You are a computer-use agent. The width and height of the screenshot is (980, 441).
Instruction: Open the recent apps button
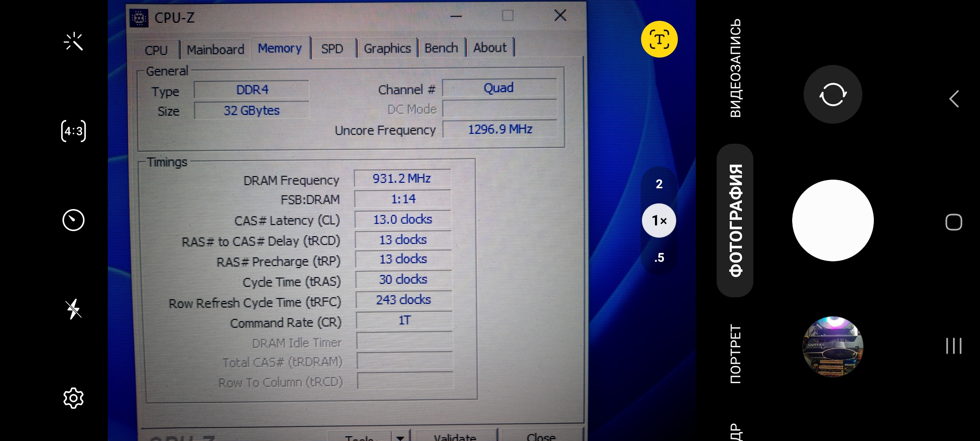pos(954,346)
